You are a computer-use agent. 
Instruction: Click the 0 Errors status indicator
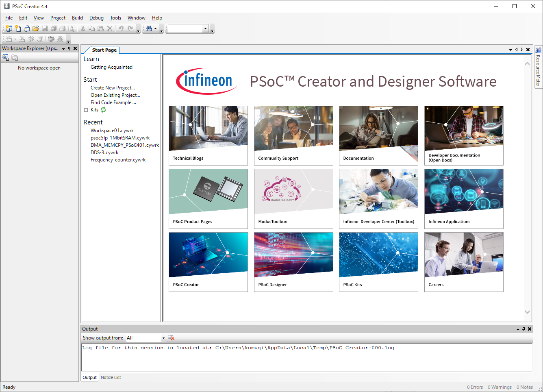coord(475,387)
